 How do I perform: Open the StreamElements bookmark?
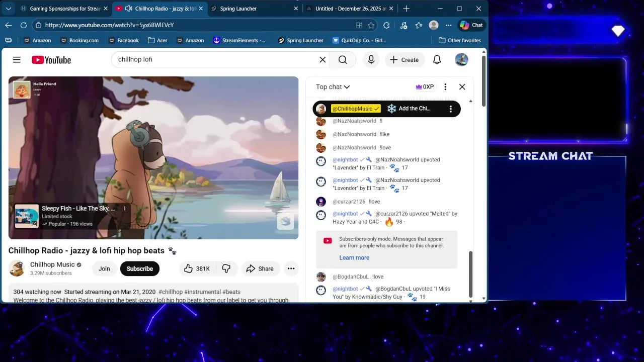[239, 40]
